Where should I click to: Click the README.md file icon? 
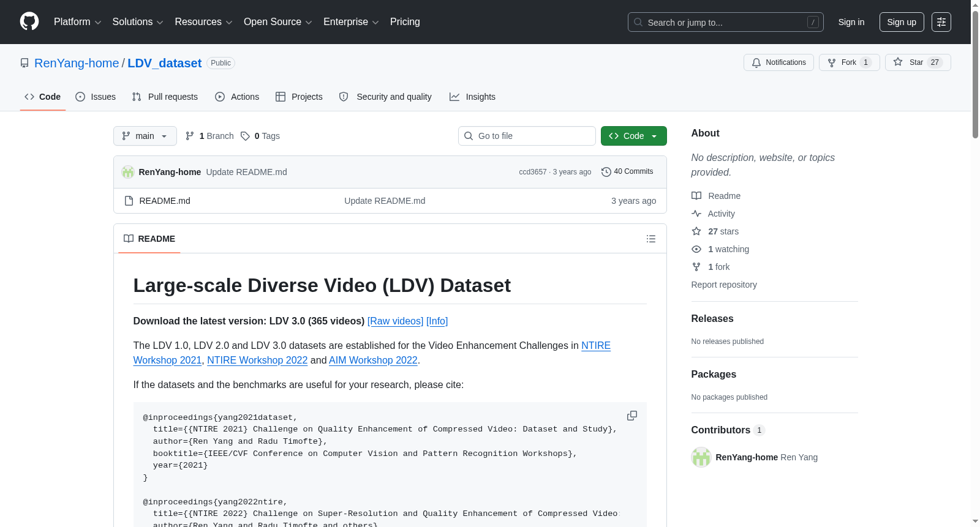129,201
